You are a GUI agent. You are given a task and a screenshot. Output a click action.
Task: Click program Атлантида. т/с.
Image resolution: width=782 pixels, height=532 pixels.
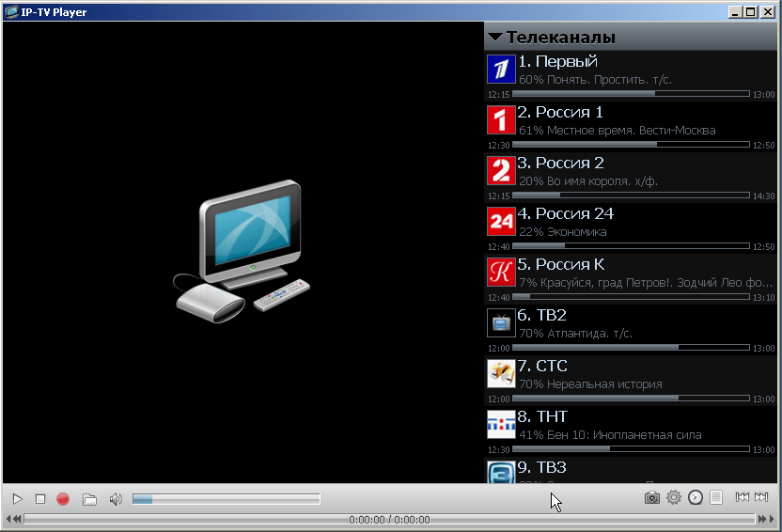[589, 334]
